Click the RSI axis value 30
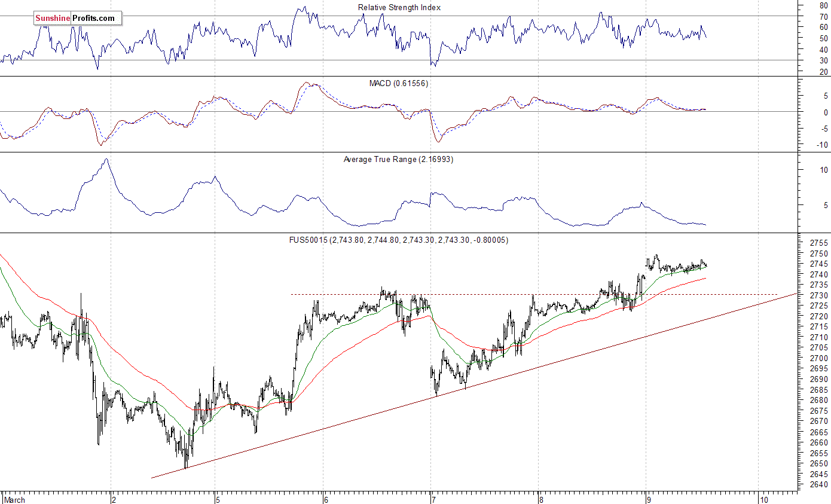This screenshot has height=504, width=831. [823, 61]
